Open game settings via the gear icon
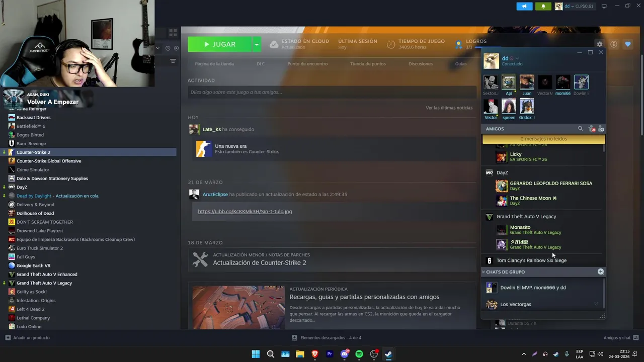This screenshot has height=362, width=644. pyautogui.click(x=599, y=44)
